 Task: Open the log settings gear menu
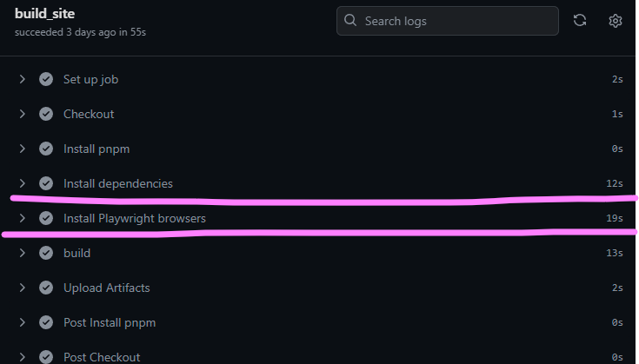[x=616, y=21]
